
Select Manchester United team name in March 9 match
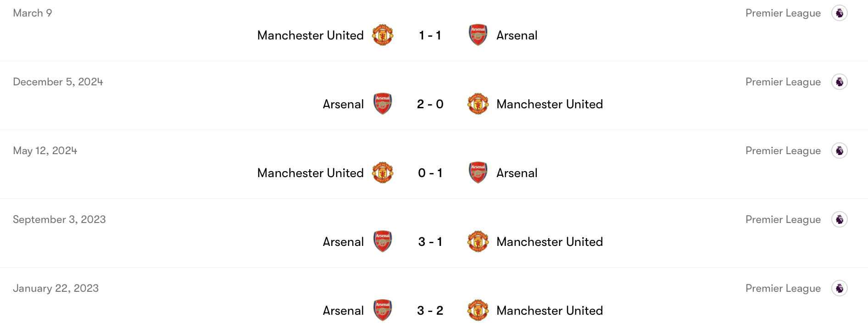(311, 35)
